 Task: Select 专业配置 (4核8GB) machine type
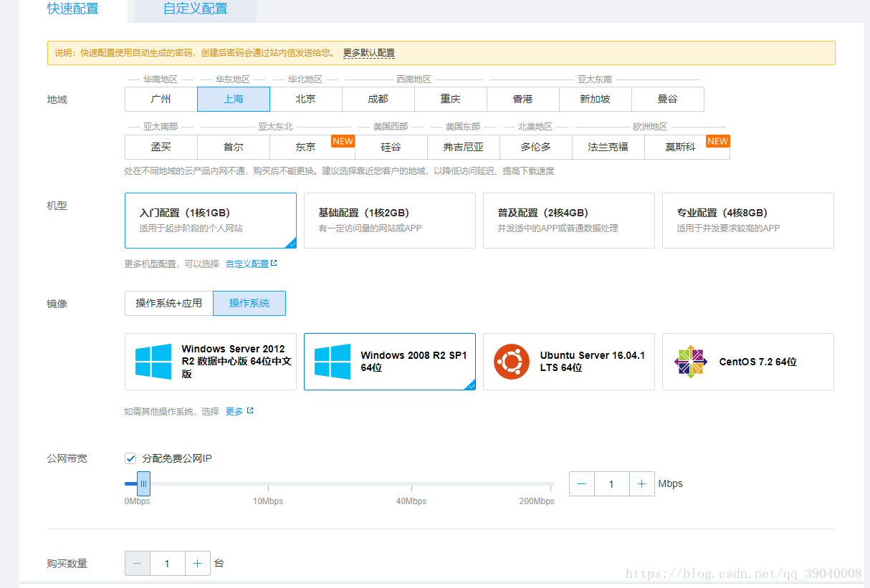(747, 220)
